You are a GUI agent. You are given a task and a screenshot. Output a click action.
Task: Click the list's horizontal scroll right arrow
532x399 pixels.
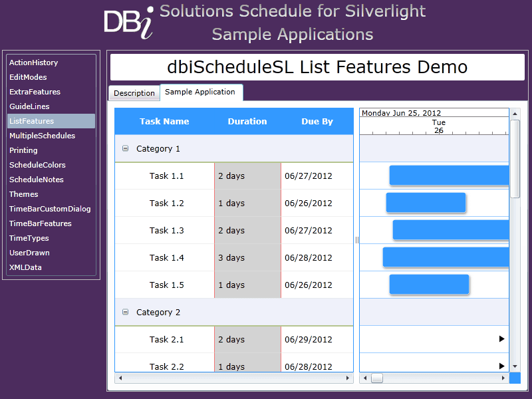[348, 378]
